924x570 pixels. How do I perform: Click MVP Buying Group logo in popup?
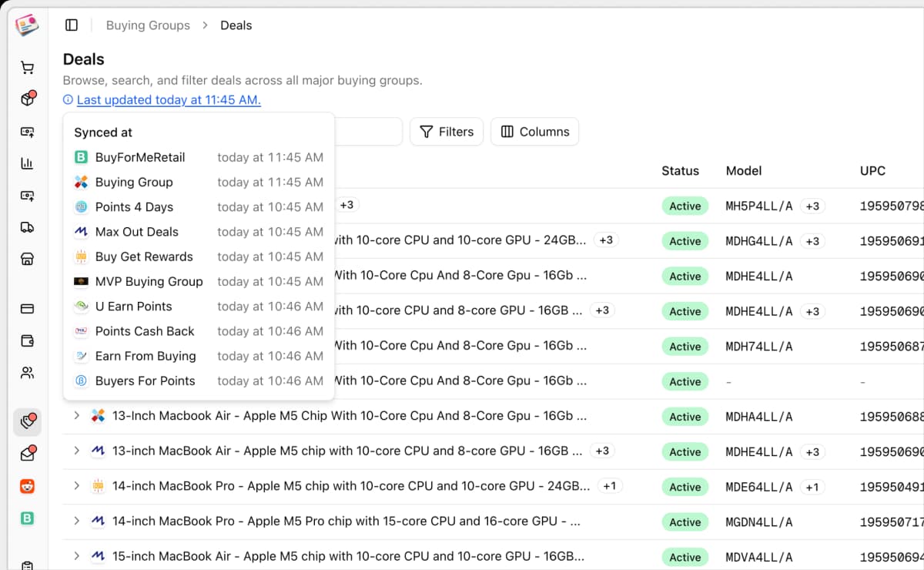(81, 281)
